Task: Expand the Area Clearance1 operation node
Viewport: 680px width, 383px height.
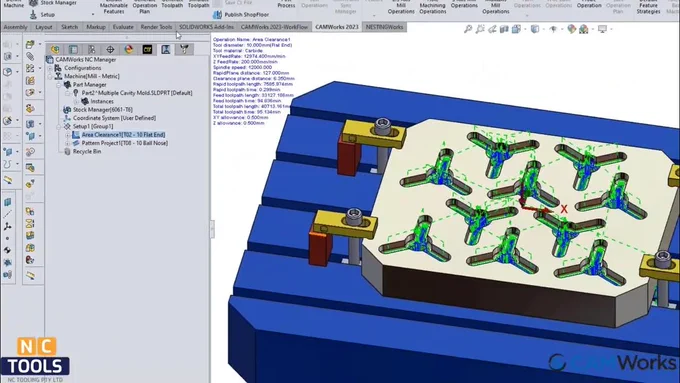Action: tap(68, 135)
